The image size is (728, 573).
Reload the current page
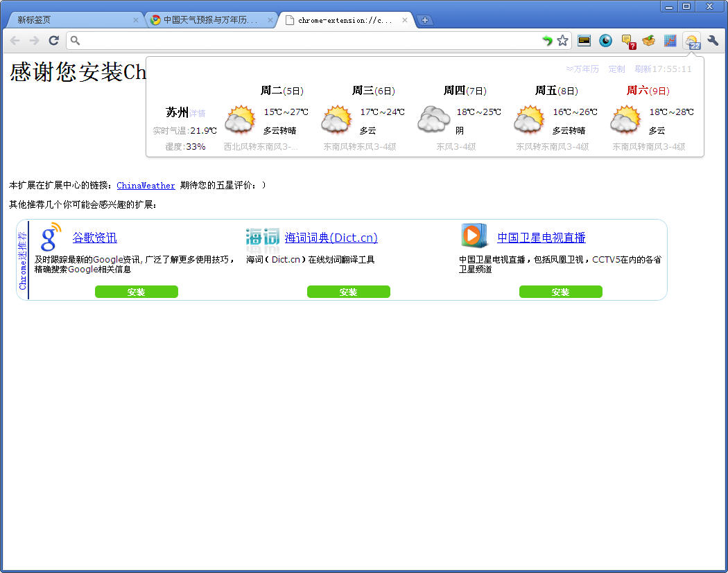pos(54,41)
